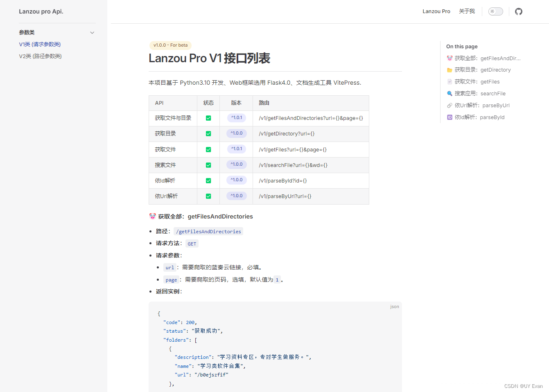
Task: Collapse the 参数类 sidebar section chevron
Action: (92, 33)
